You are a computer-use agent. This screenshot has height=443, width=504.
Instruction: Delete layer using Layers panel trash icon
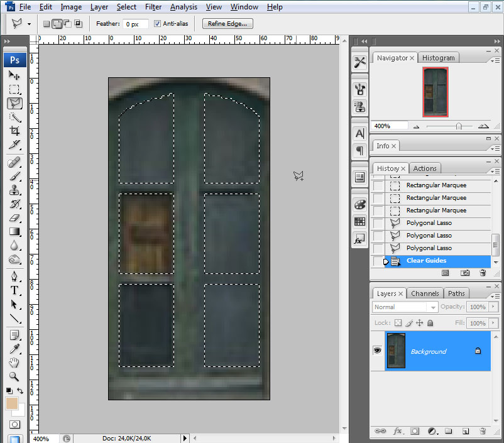pyautogui.click(x=483, y=432)
